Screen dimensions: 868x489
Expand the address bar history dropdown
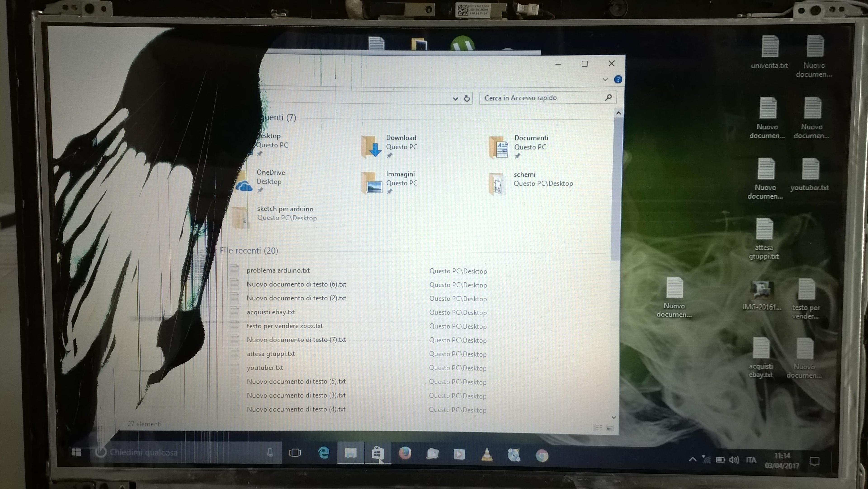click(455, 98)
